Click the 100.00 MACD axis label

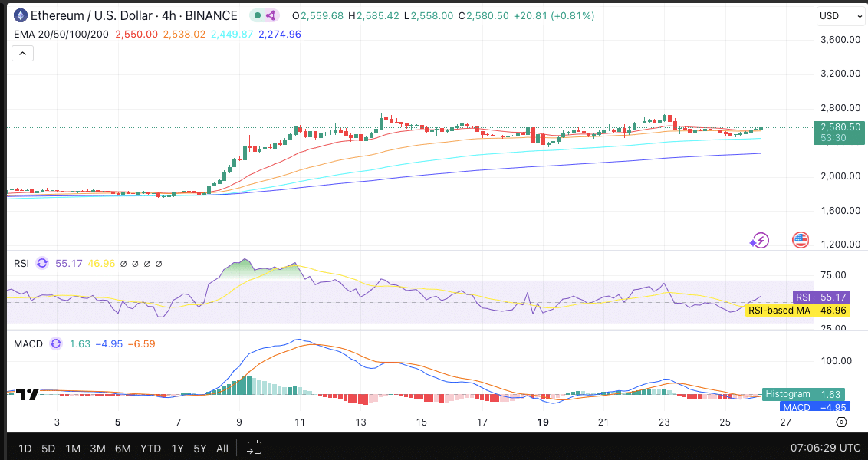[x=835, y=361]
